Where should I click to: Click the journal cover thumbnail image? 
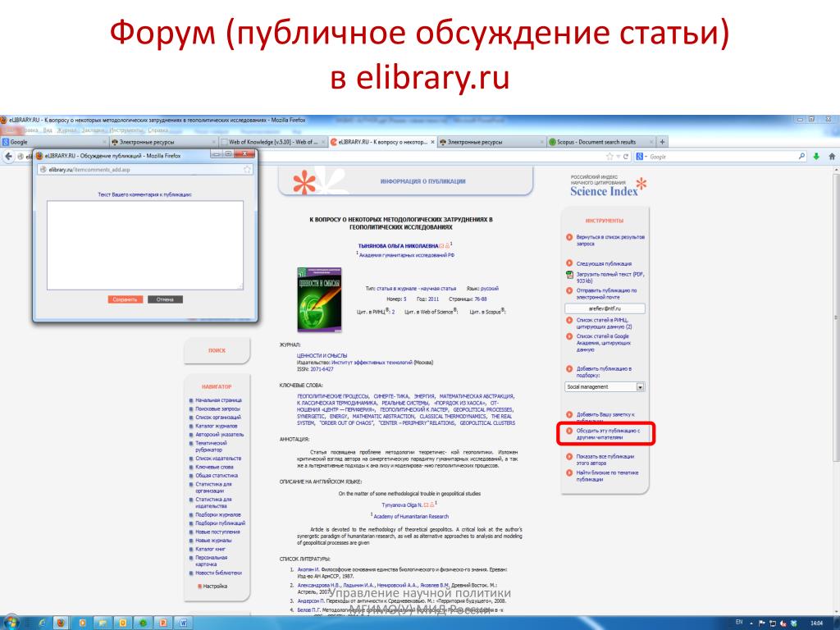319,299
